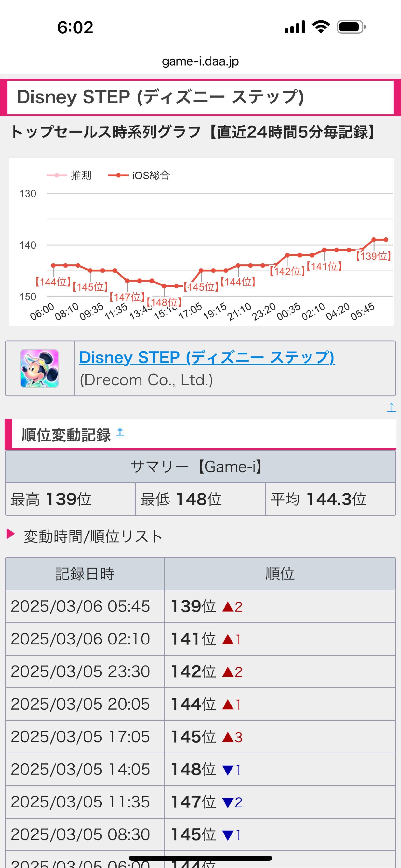Expand the 変動時間/順位リスト triangle
The height and width of the screenshot is (868, 401).
pos(10,534)
